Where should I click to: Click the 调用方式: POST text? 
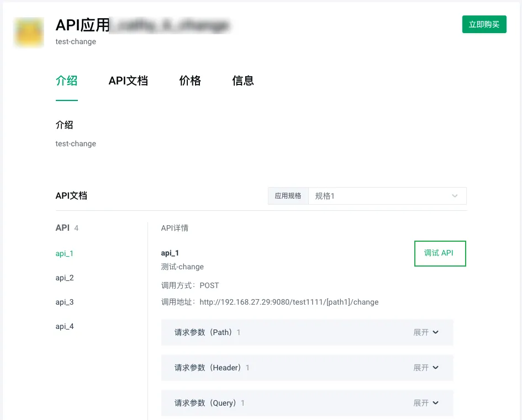pyautogui.click(x=190, y=286)
